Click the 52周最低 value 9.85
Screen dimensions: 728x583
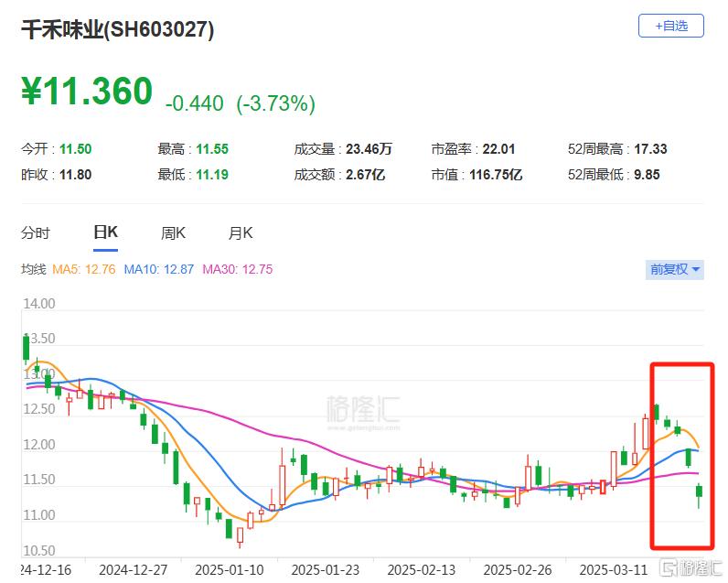tap(647, 175)
